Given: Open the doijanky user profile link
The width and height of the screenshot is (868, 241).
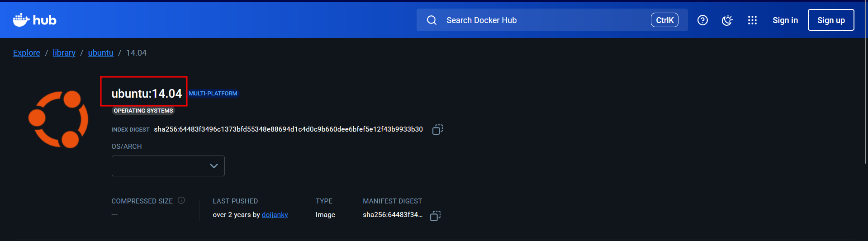Looking at the screenshot, I should click(275, 215).
